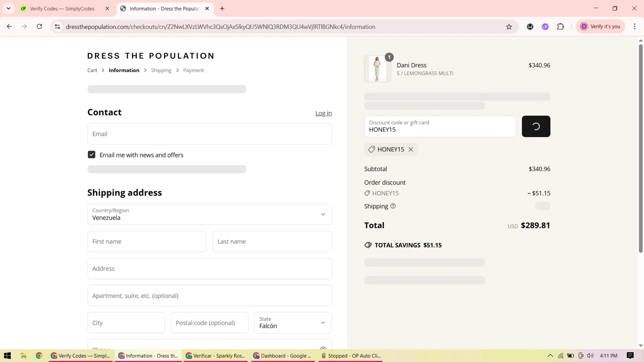Open Windows Start menu
The height and width of the screenshot is (362, 644).
(7, 356)
